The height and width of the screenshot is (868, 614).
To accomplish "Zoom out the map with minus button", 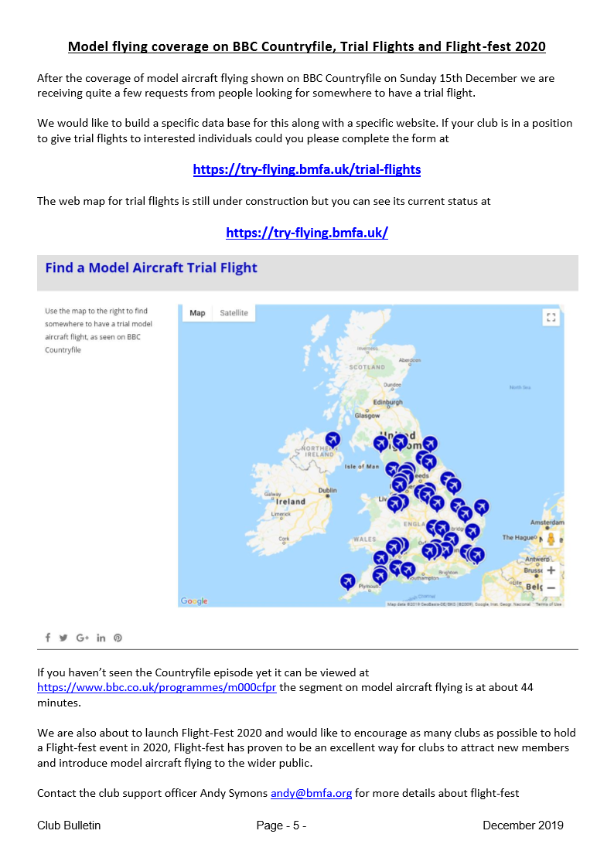I will (x=551, y=588).
